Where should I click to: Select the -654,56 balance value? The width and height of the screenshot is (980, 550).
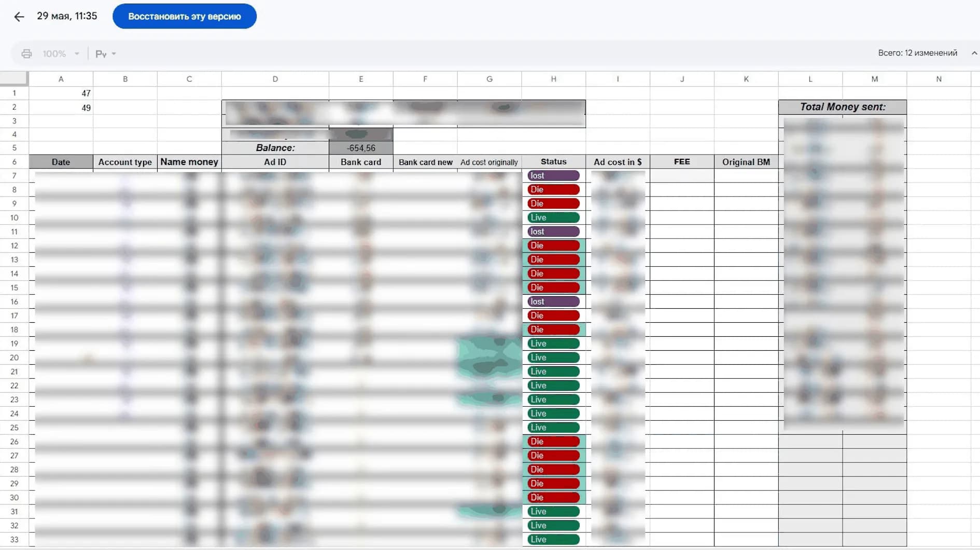[361, 148]
